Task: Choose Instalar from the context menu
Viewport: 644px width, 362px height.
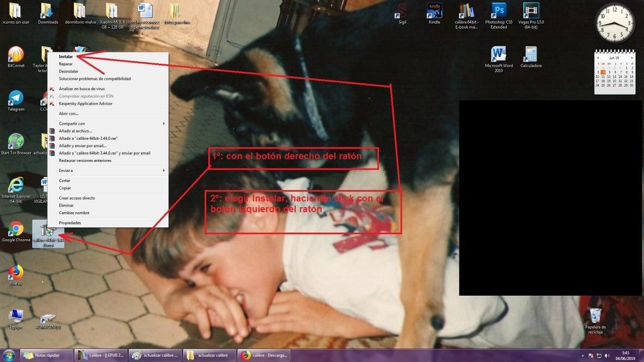Action: 108,57
